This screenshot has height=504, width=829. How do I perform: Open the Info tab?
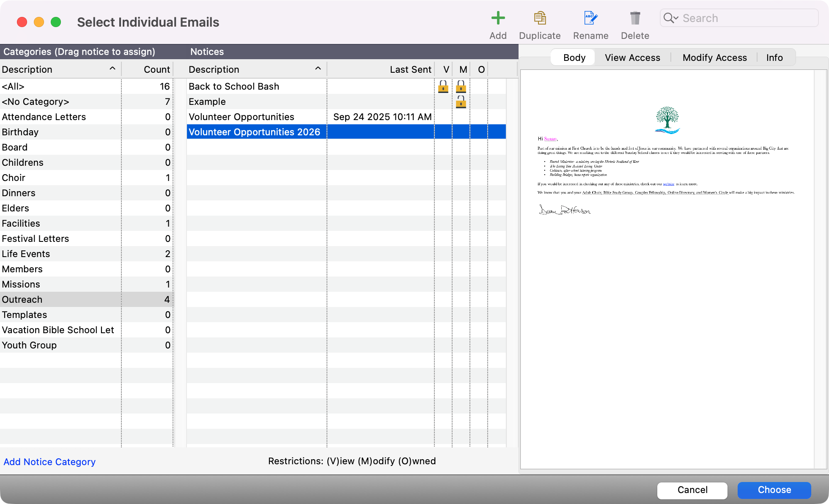774,58
